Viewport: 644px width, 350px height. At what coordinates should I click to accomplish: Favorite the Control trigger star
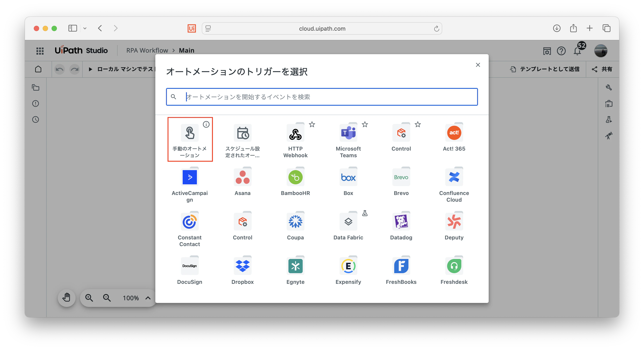pos(418,124)
